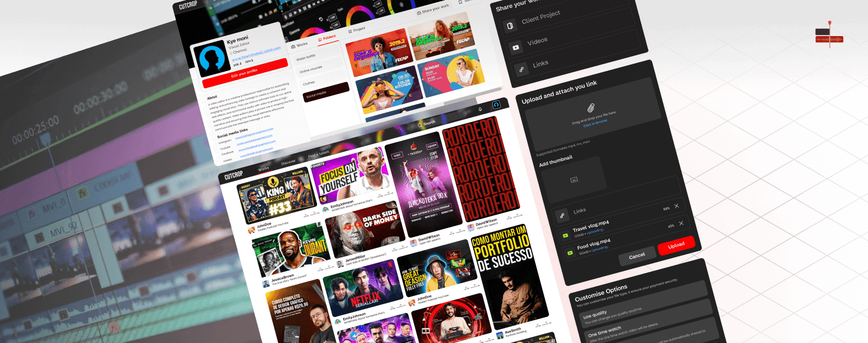Click the Cancel button in upload panel

(x=637, y=255)
